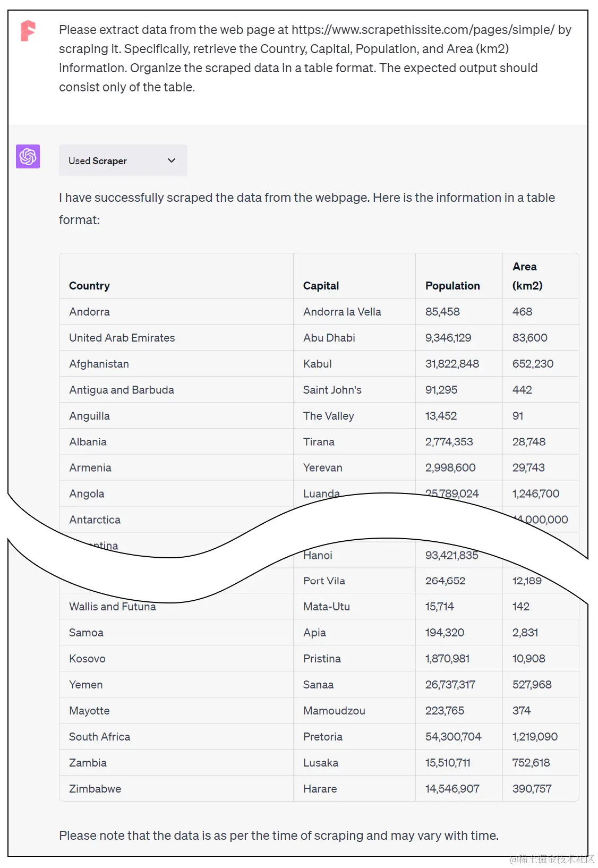598x868 pixels.
Task: Expand the Used Scraper dropdown
Action: point(123,160)
